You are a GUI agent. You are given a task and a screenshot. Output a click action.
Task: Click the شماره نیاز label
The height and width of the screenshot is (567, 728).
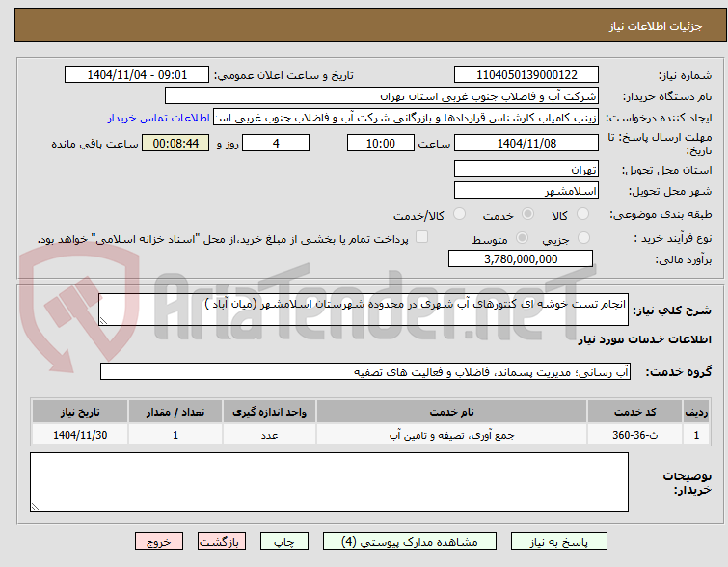[685, 75]
